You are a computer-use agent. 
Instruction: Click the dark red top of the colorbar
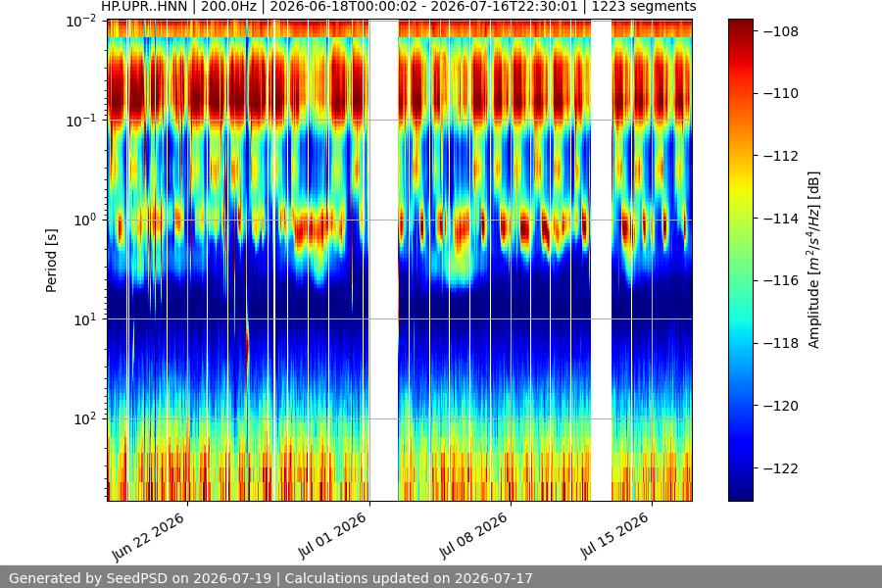740,25
